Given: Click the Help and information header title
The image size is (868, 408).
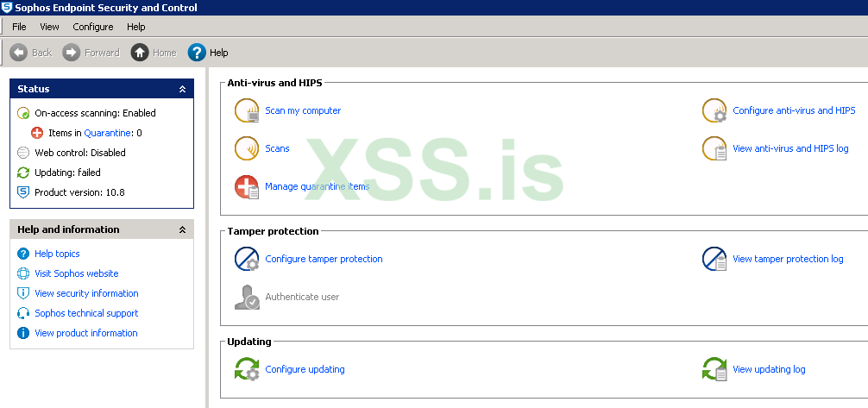Looking at the screenshot, I should (x=69, y=229).
